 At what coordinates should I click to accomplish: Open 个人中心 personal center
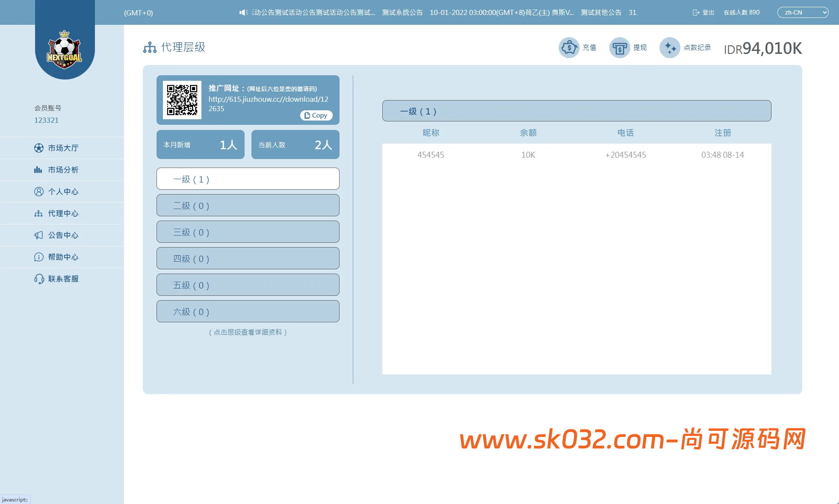pyautogui.click(x=62, y=192)
